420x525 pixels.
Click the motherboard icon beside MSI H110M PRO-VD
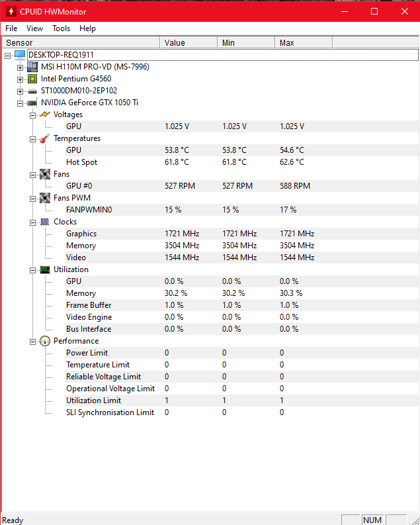pyautogui.click(x=32, y=67)
